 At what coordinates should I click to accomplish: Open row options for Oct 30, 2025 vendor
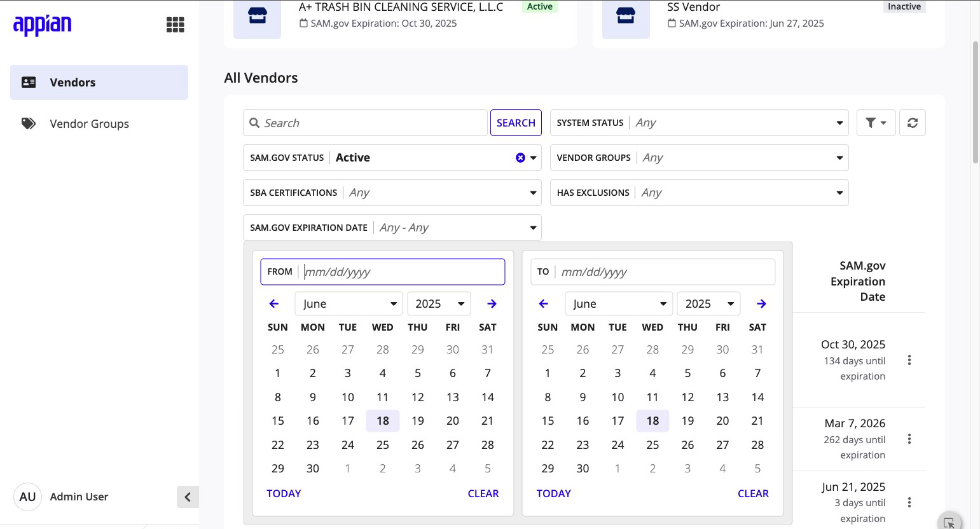[x=909, y=361]
